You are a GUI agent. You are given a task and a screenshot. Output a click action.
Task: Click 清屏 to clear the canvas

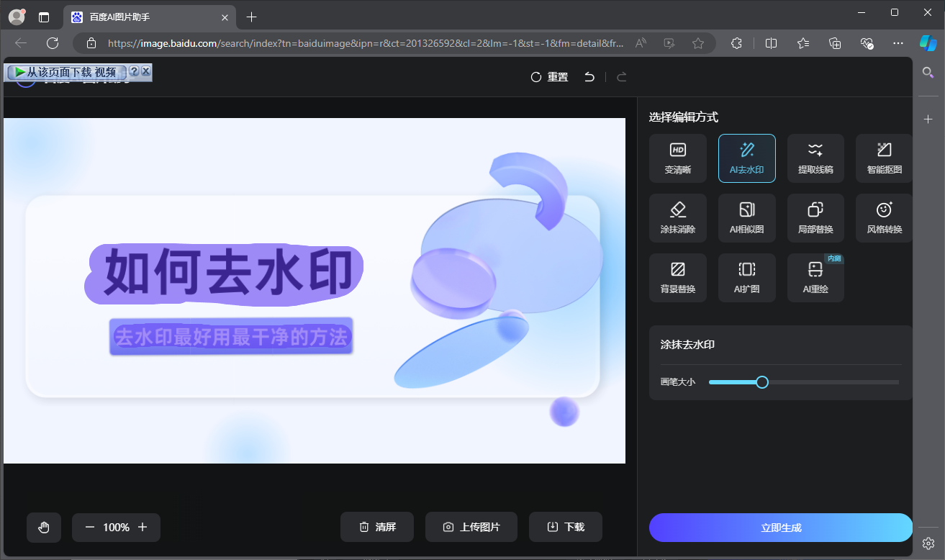tap(377, 526)
